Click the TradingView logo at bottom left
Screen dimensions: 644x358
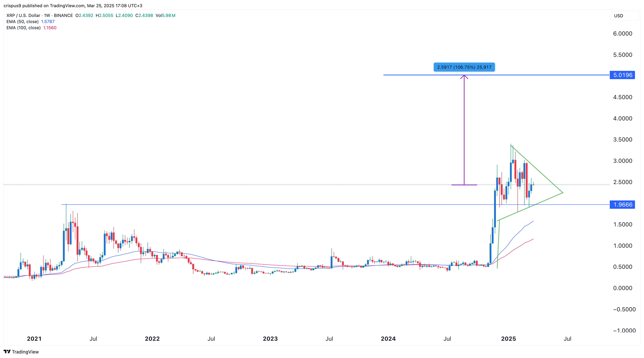point(21,352)
